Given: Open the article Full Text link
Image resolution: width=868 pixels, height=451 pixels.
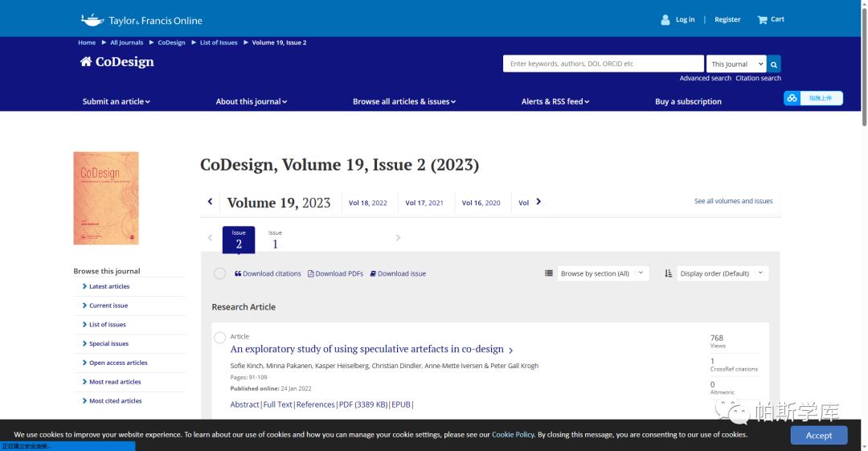Looking at the screenshot, I should pos(278,404).
